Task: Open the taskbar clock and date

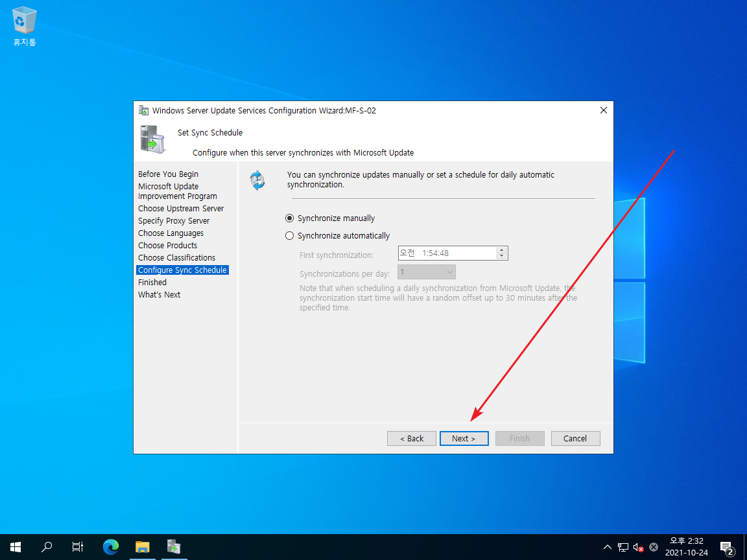Action: (687, 546)
